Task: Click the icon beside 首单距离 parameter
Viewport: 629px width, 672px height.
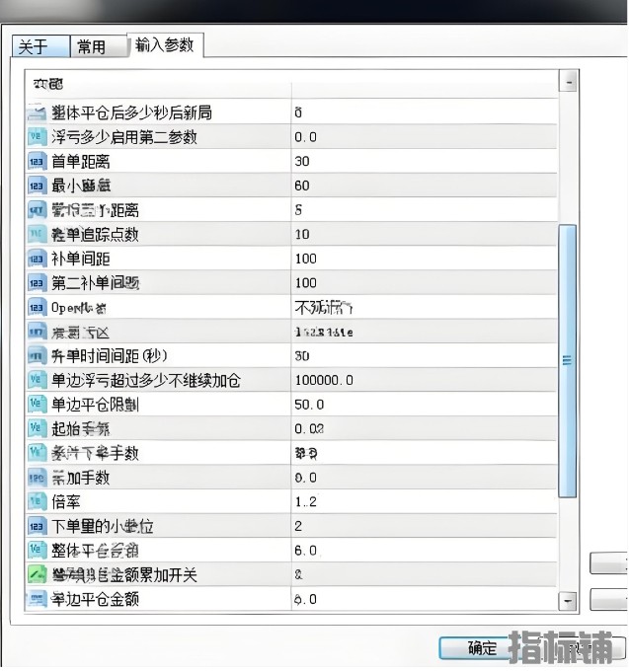Action: [x=38, y=162]
